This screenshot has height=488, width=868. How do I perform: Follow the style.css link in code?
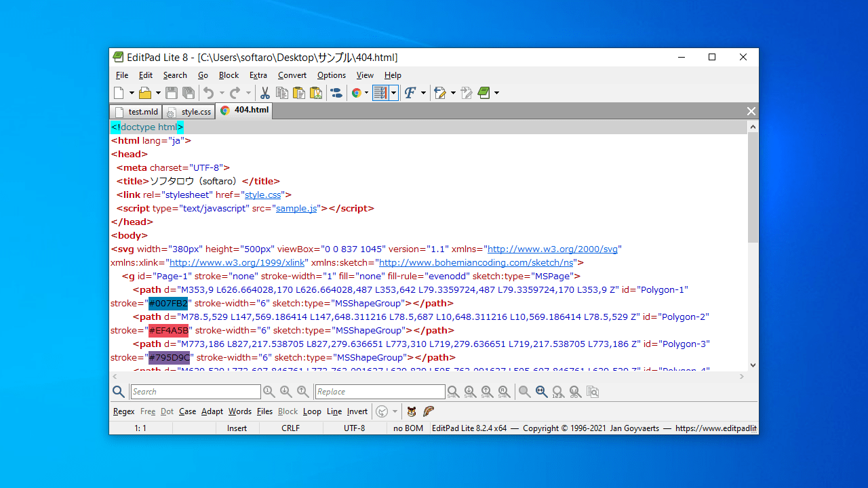pos(263,195)
